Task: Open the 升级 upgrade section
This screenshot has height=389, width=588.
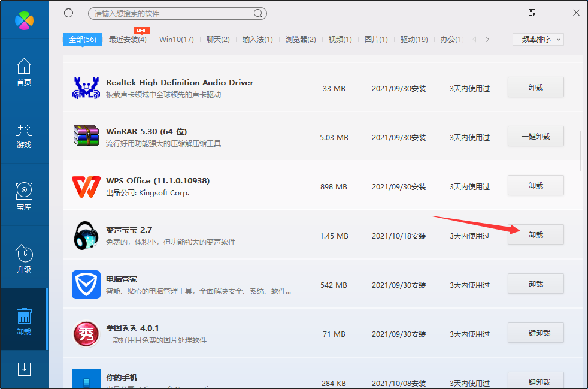Action: click(x=24, y=259)
